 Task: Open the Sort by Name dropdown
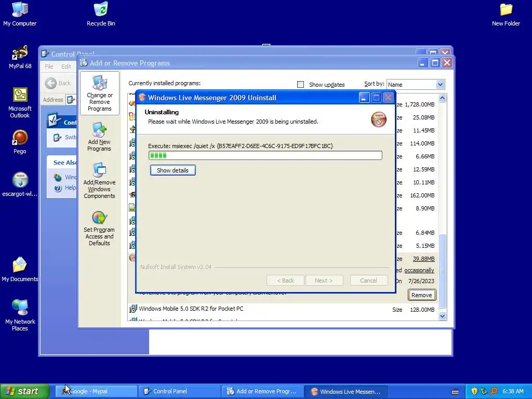click(x=440, y=85)
